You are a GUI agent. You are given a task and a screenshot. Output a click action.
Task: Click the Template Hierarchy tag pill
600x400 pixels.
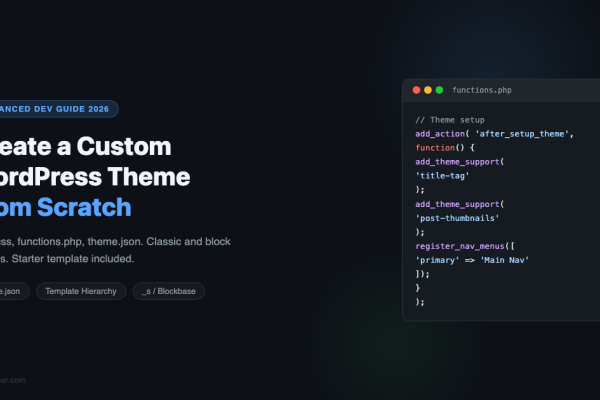click(81, 291)
